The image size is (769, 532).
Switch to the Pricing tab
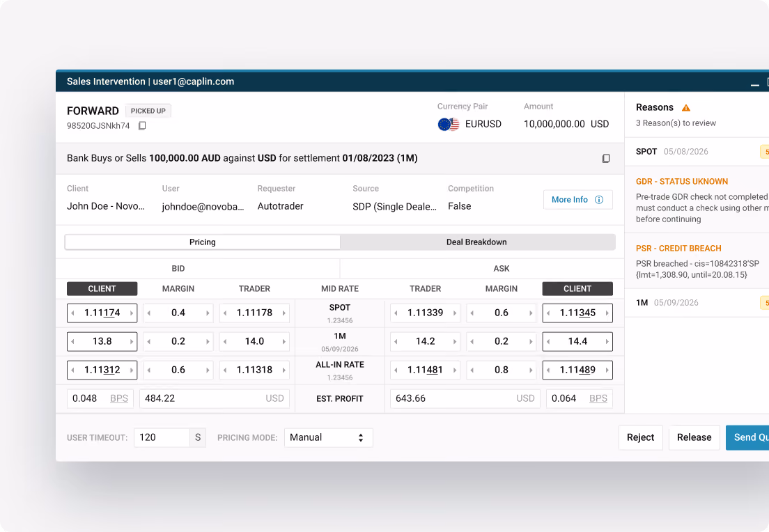point(203,242)
